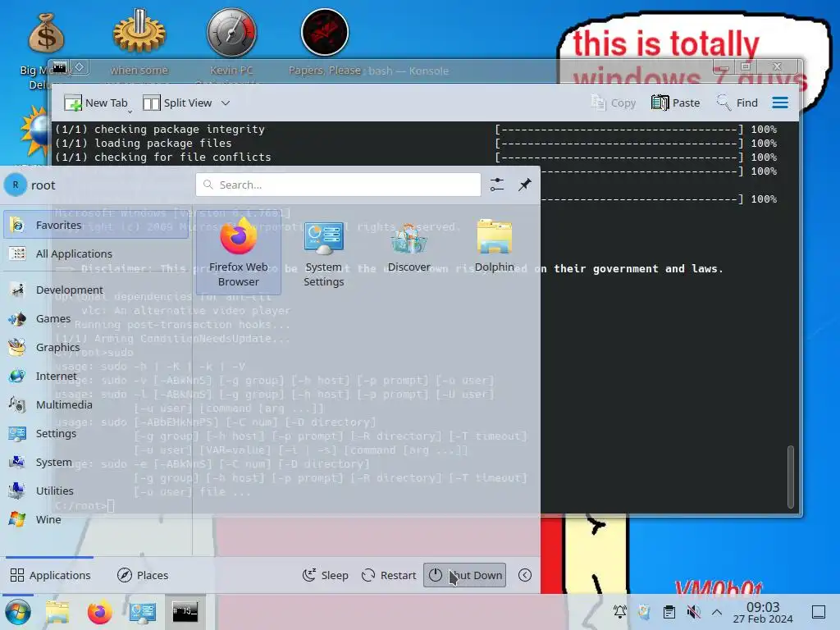Launch System Settings from favorites grid

323,253
